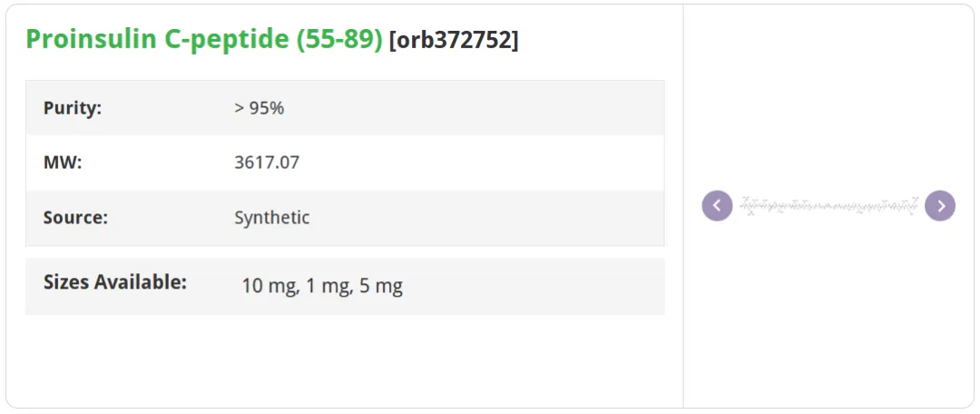980x414 pixels.
Task: Open the peptide structure image
Action: [x=828, y=206]
